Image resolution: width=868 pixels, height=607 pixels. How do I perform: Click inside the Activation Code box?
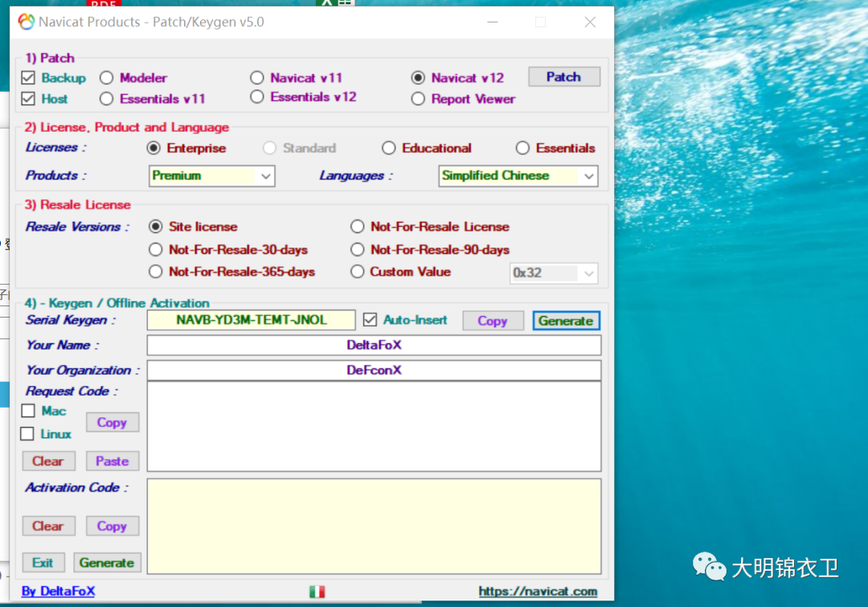click(x=375, y=526)
